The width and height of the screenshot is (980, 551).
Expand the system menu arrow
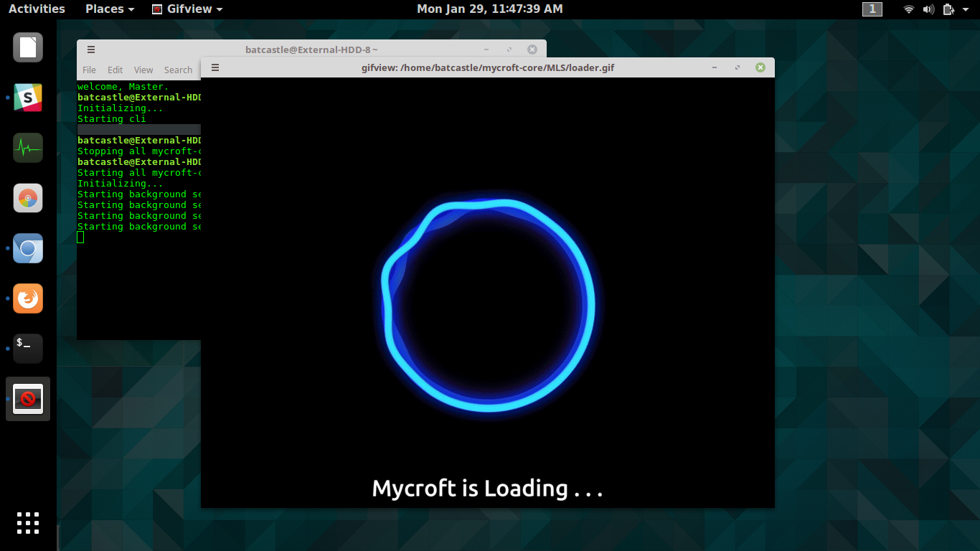click(966, 9)
